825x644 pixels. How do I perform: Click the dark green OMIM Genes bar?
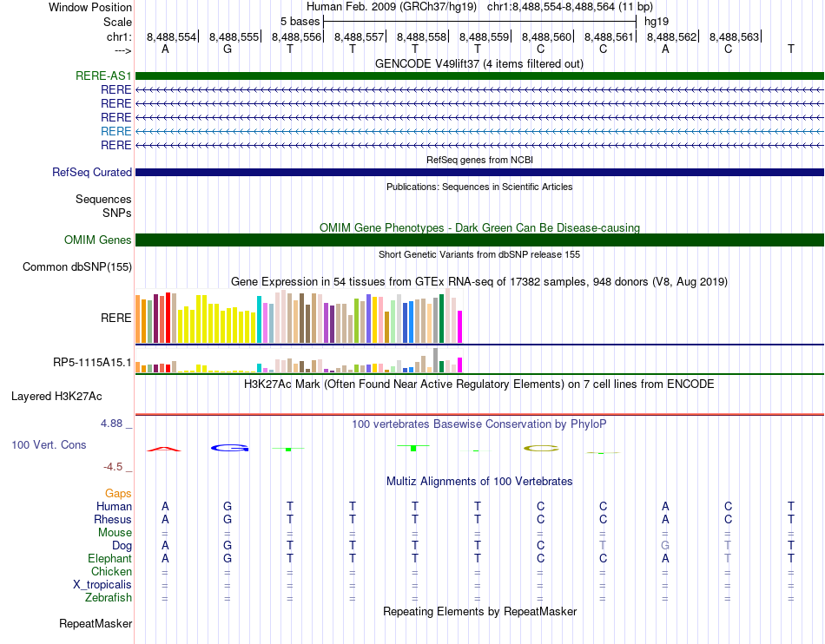point(479,240)
